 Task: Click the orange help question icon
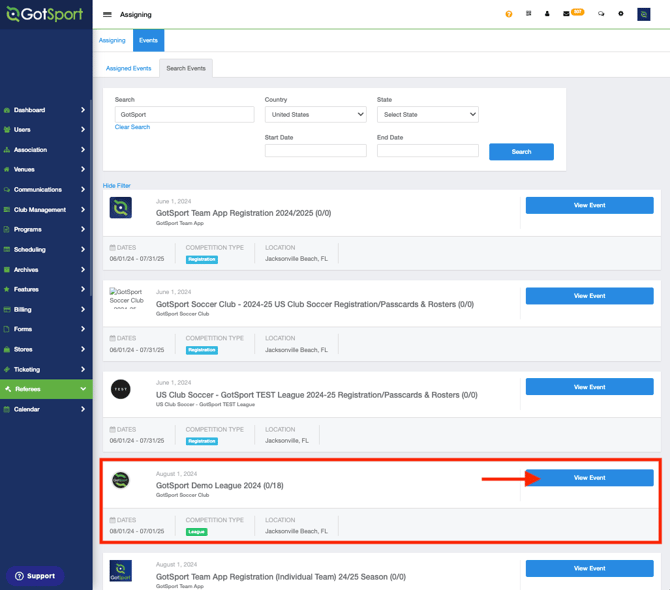508,14
